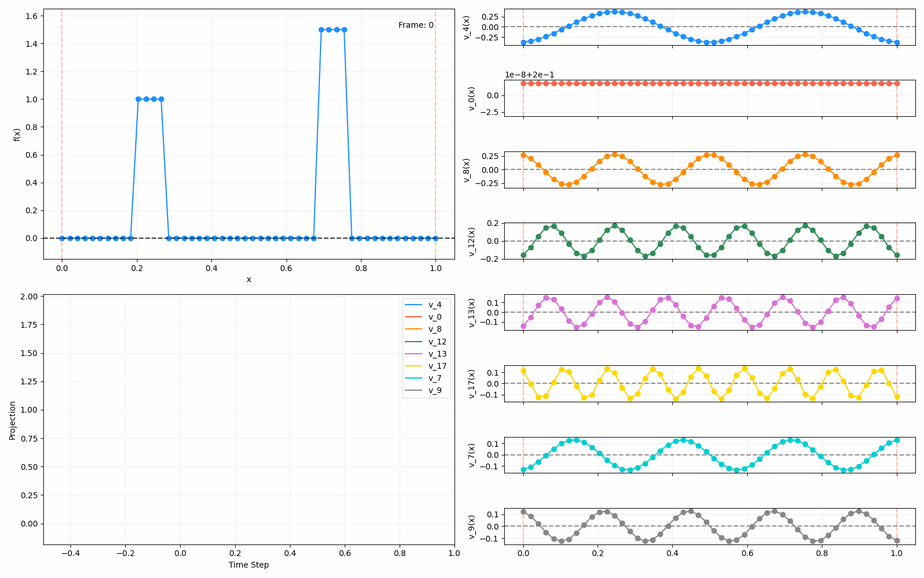Click the v_13 legend label

[x=437, y=354]
